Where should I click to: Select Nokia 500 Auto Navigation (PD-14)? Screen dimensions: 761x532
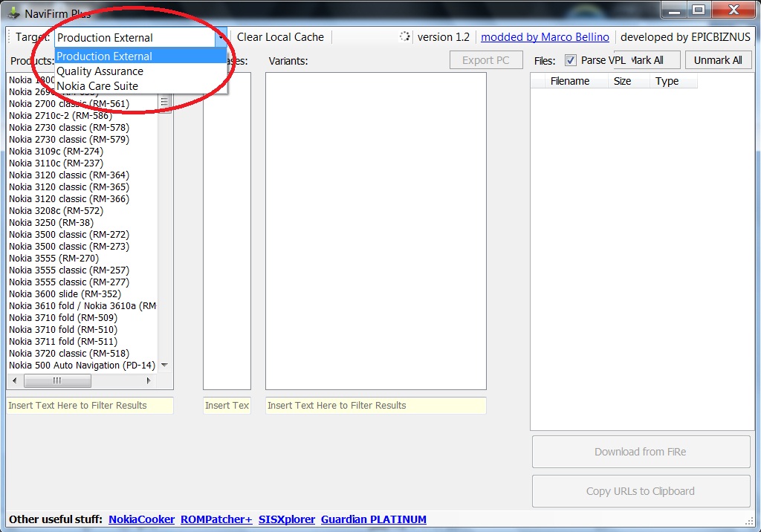pos(82,365)
